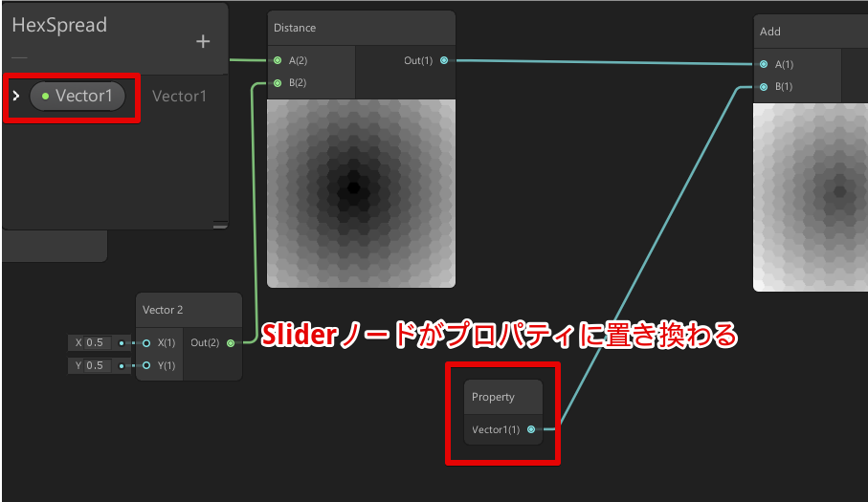Click the Distance node preview image
The height and width of the screenshot is (502, 868).
click(x=361, y=193)
